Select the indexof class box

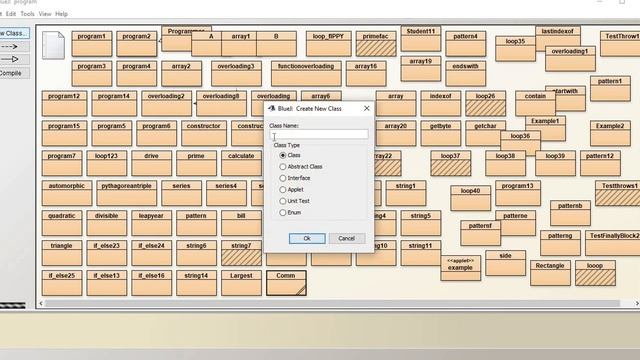click(x=441, y=104)
